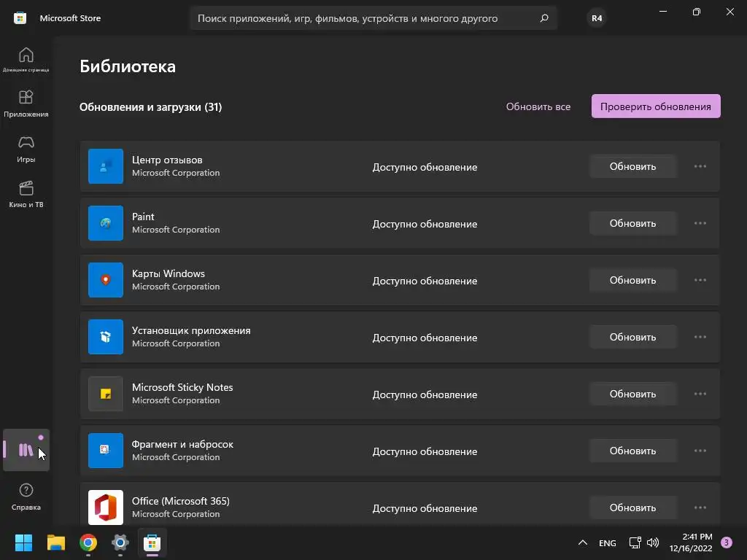Open the R4 user profile avatar
The width and height of the screenshot is (747, 560).
(x=597, y=18)
